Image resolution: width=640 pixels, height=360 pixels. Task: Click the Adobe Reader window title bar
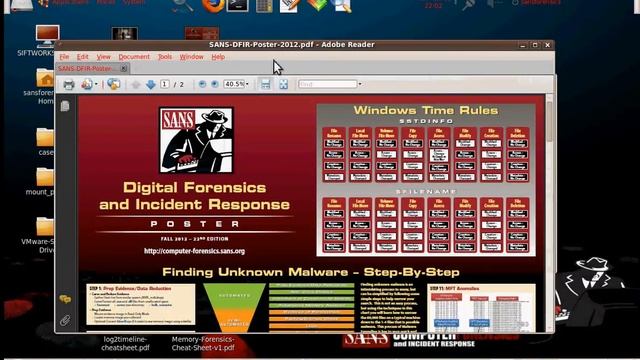coord(291,44)
